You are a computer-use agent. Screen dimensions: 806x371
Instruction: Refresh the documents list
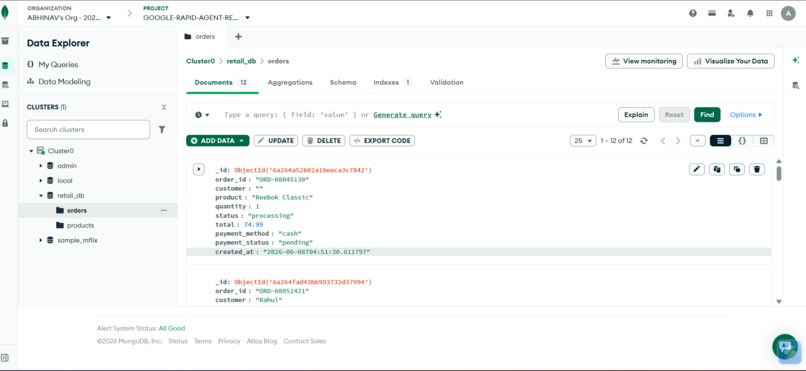click(644, 141)
